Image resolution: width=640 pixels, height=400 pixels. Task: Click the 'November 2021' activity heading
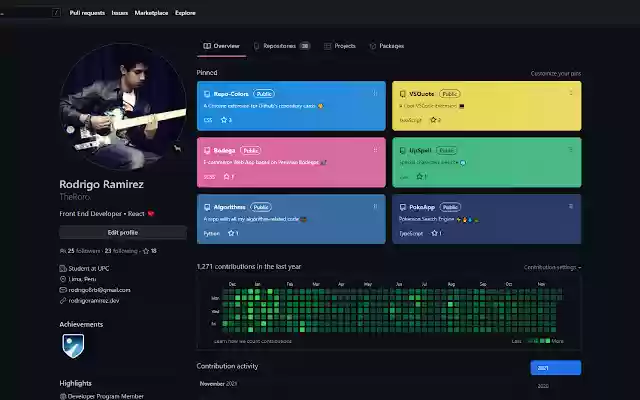coord(218,384)
